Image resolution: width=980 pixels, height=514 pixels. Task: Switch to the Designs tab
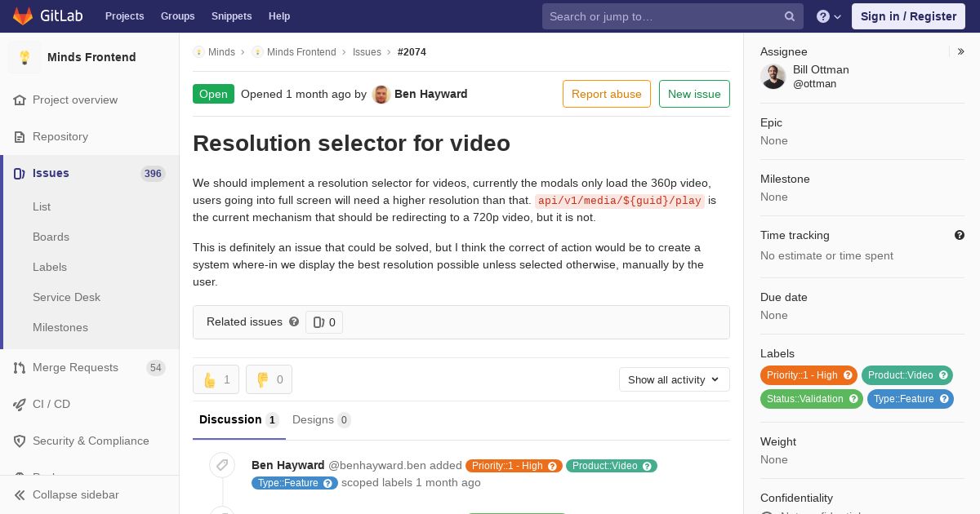click(x=322, y=419)
